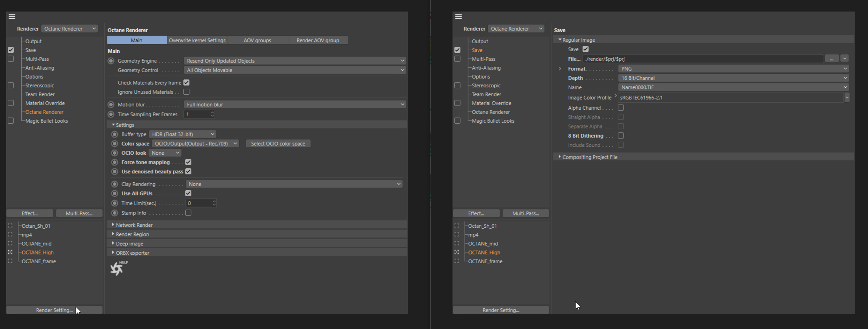Click the Time Limit(sec.) value field
Image resolution: width=868 pixels, height=329 pixels.
199,203
